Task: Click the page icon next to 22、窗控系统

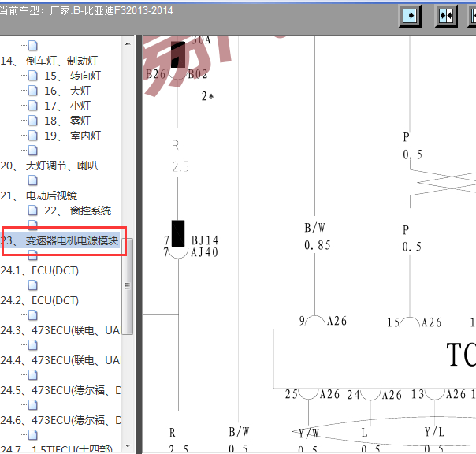Action: 33,210
